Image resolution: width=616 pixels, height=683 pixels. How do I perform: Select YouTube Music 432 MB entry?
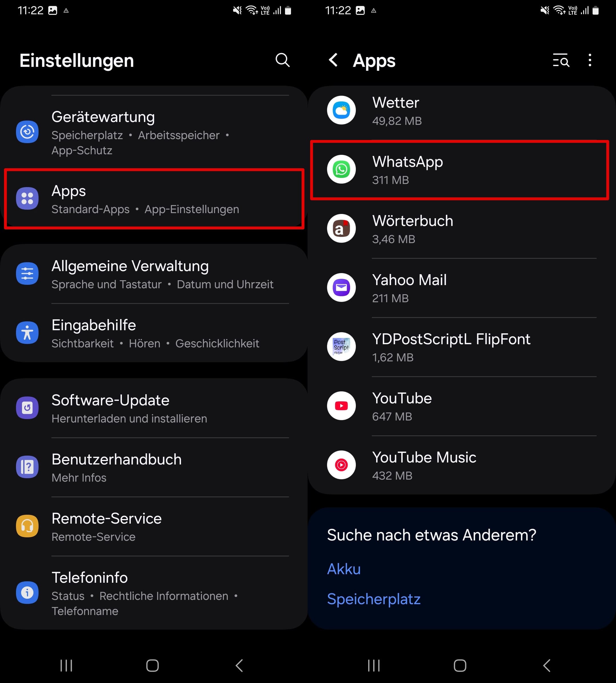[x=462, y=466]
